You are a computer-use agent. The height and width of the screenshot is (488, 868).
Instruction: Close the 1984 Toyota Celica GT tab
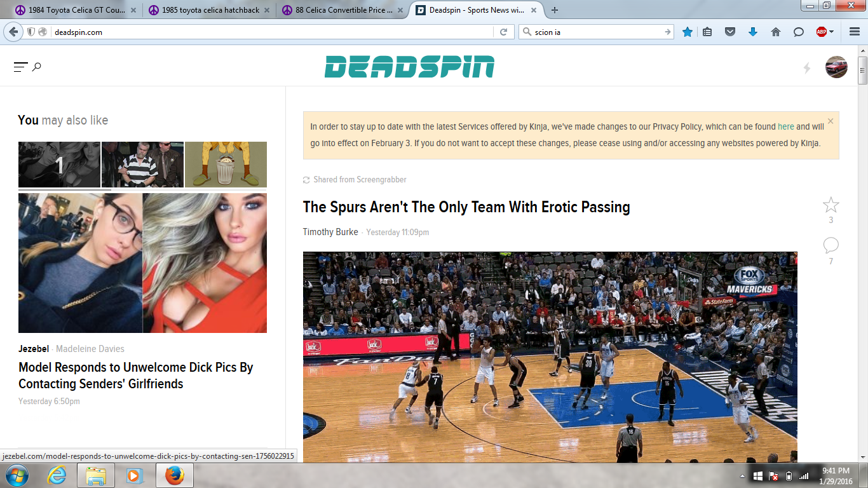point(133,10)
